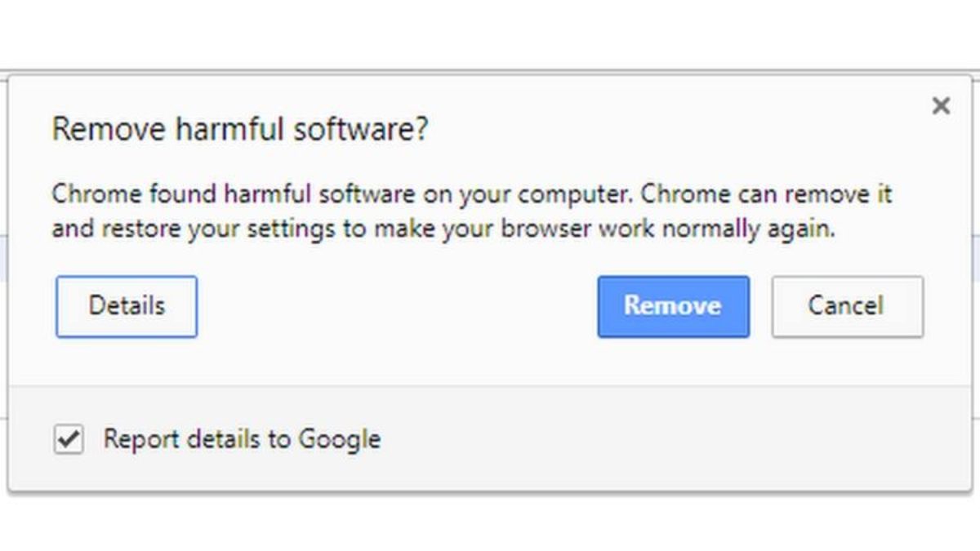This screenshot has width=980, height=551.
Task: Click the "Remove harmful software?" dialog title
Action: pos(240,130)
